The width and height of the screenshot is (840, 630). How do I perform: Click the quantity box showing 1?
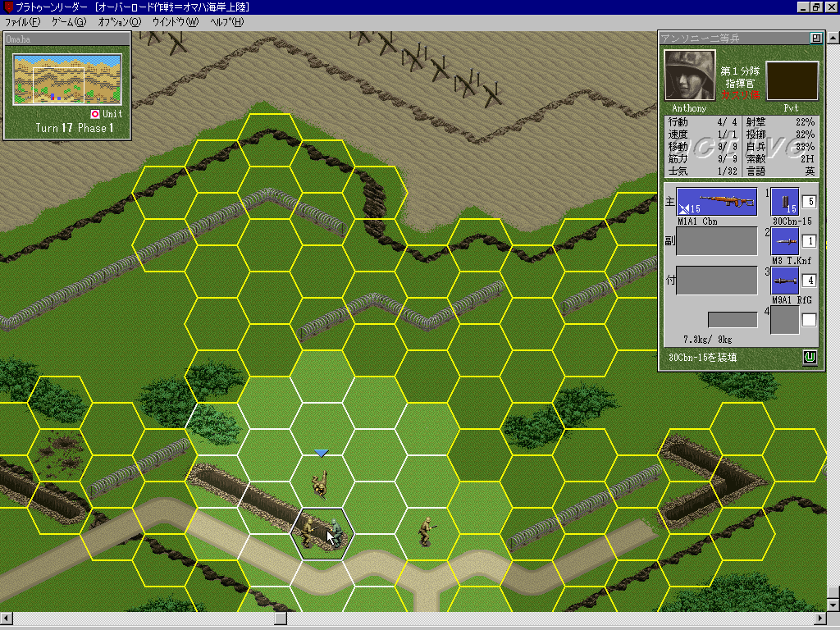click(x=809, y=241)
